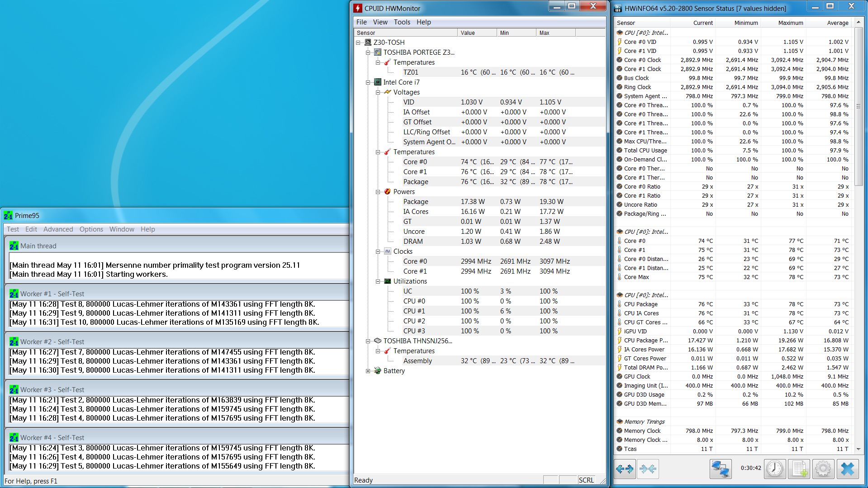868x488 pixels.
Task: Click the Intel Core i7 chip icon
Action: click(x=378, y=82)
